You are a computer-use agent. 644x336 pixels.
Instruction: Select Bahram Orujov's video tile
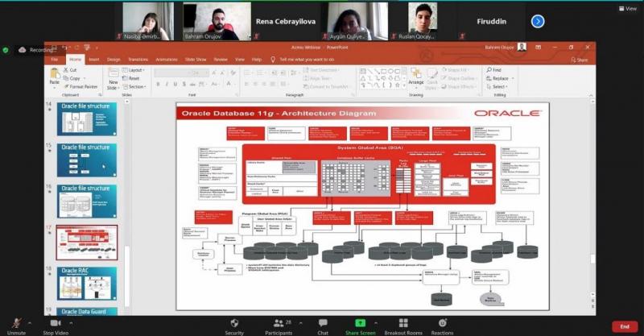pyautogui.click(x=217, y=22)
